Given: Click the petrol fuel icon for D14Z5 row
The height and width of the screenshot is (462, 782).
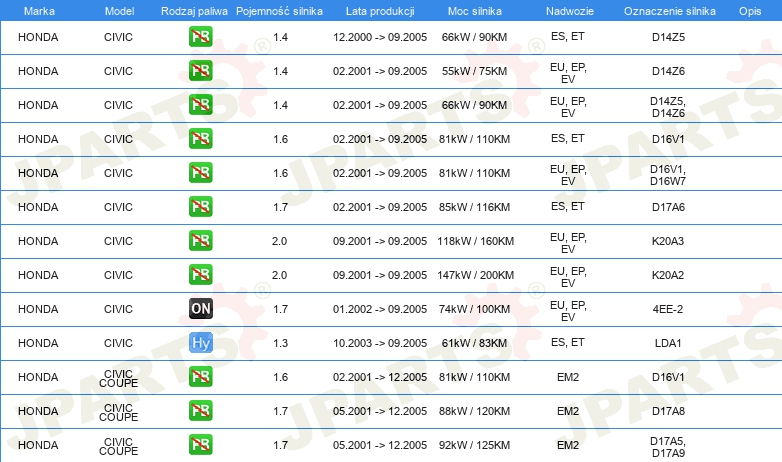Looking at the screenshot, I should click(x=200, y=37).
